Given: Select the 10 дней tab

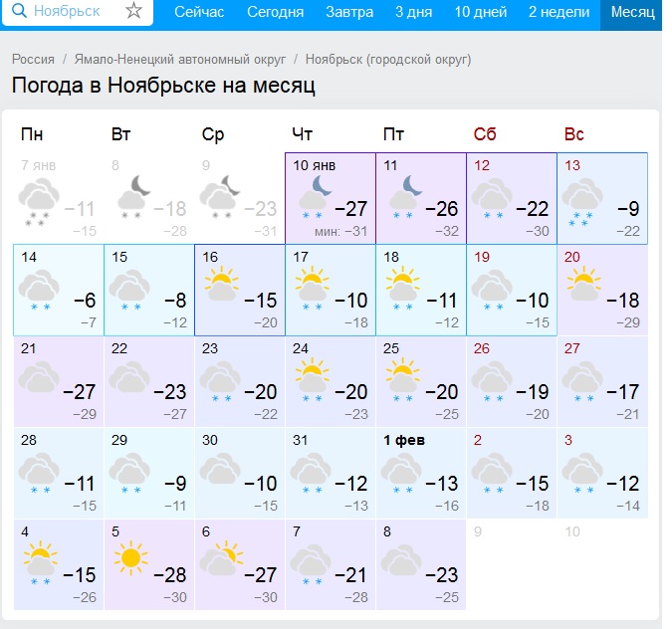Looking at the screenshot, I should point(481,12).
